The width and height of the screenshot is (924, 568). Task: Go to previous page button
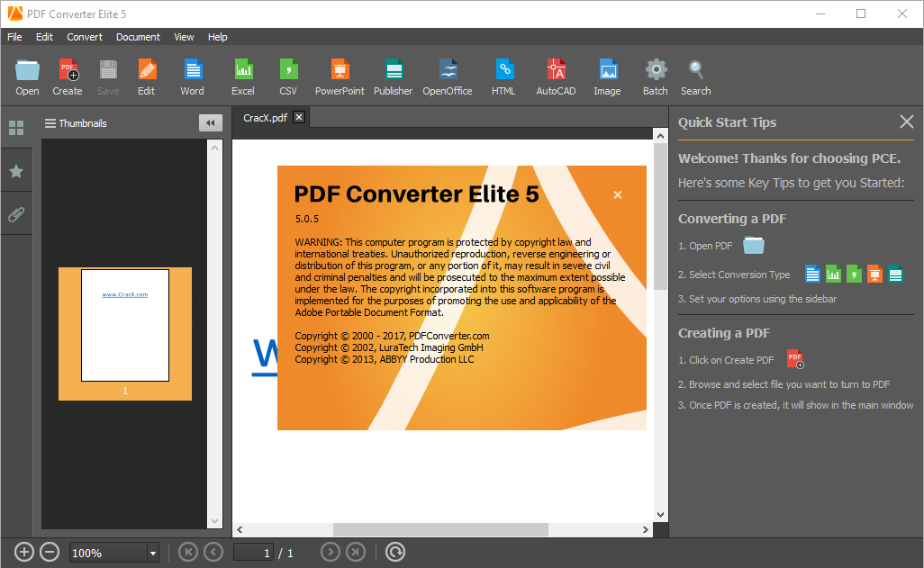pos(213,552)
